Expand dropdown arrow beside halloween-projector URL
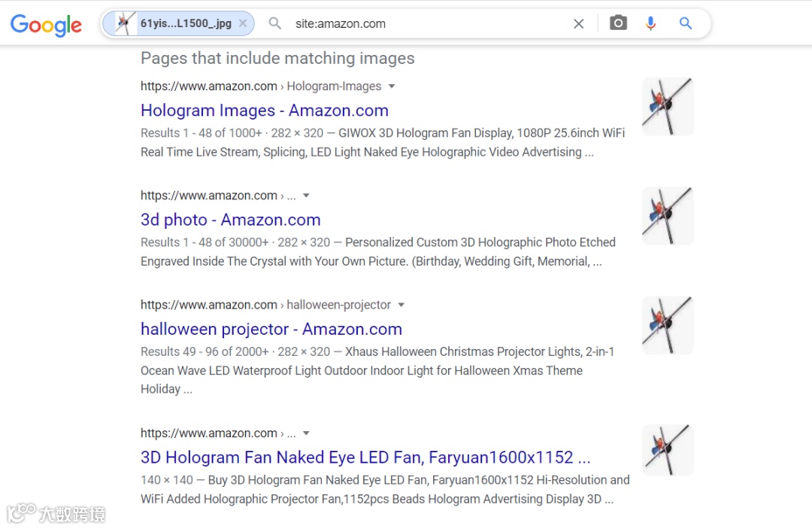Screen dimensions: 812x529 tap(401, 305)
